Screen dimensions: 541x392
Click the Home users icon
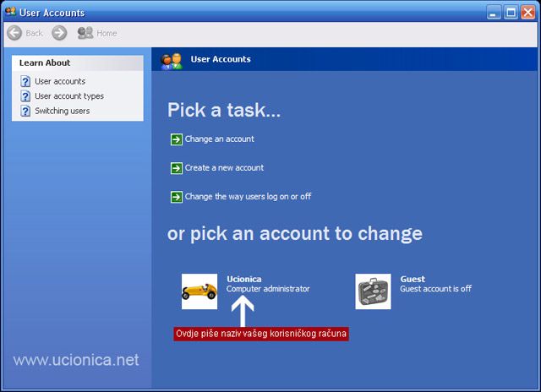coord(85,33)
